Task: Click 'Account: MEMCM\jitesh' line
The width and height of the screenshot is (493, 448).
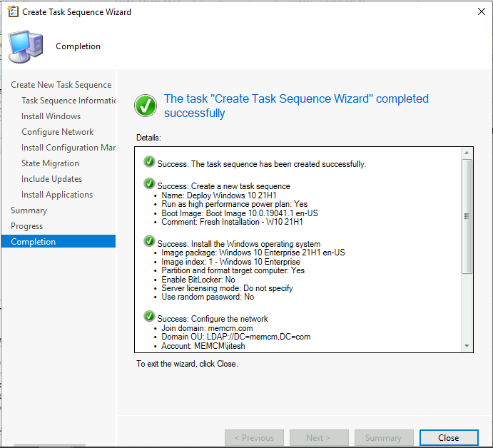Action: [x=203, y=346]
